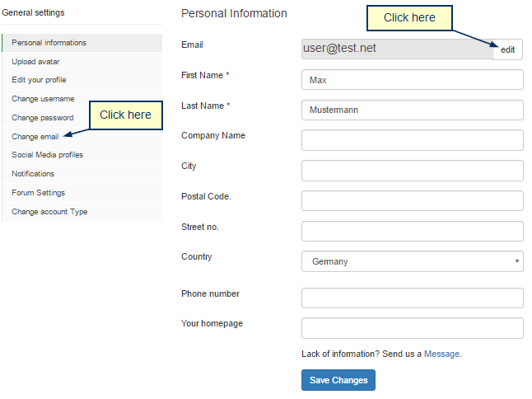The height and width of the screenshot is (399, 532).
Task: Select Change email in the sidebar
Action: tap(35, 137)
